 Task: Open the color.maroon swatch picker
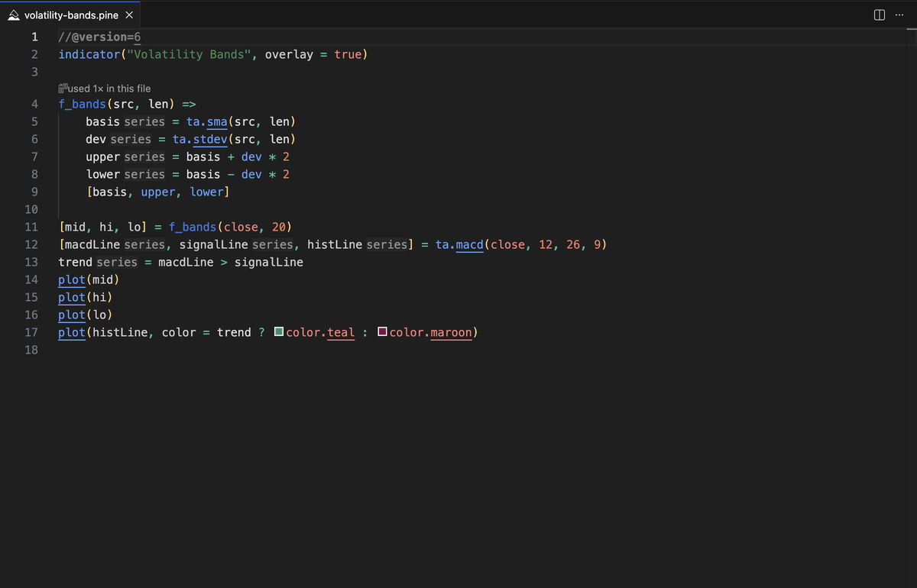pos(383,332)
